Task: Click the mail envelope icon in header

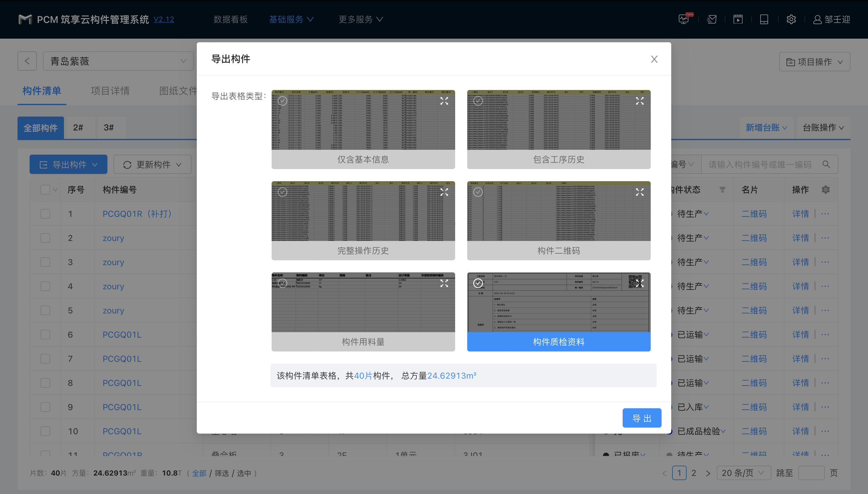Action: (712, 19)
